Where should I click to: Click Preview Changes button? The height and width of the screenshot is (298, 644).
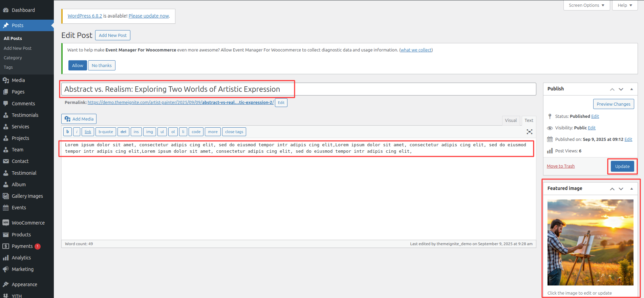point(614,104)
